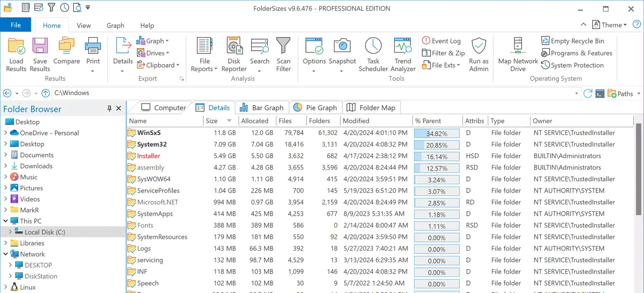The width and height of the screenshot is (644, 293).
Task: Switch to the Graph ribbon tab
Action: pyautogui.click(x=115, y=25)
